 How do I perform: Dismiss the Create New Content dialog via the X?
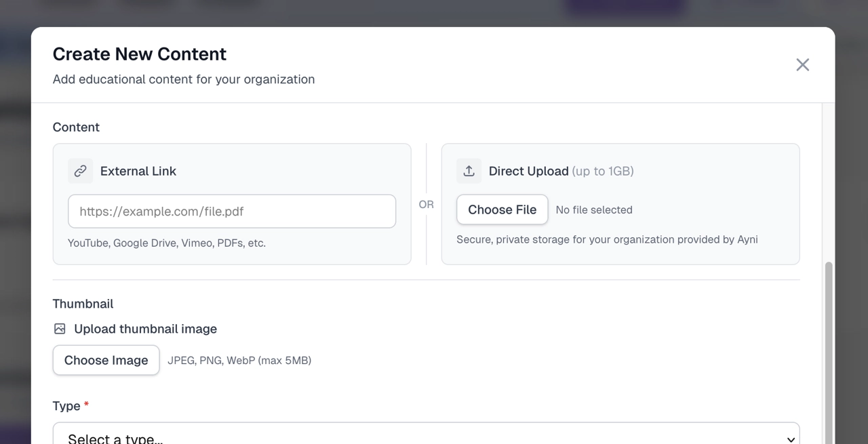(x=802, y=64)
